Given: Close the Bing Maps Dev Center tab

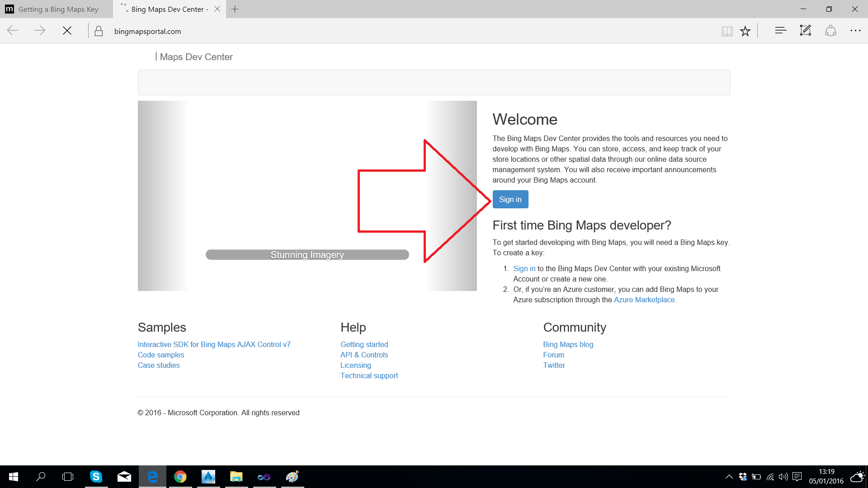Looking at the screenshot, I should click(x=217, y=9).
